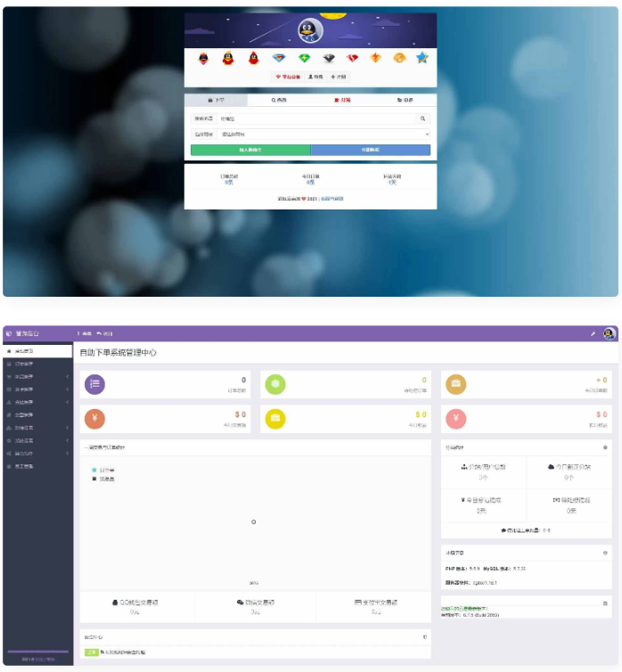
Task: Switch to the red 分站 tab
Action: [342, 101]
